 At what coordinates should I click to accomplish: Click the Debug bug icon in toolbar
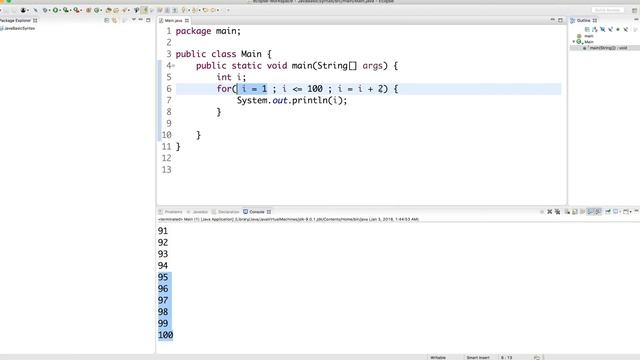[45, 10]
